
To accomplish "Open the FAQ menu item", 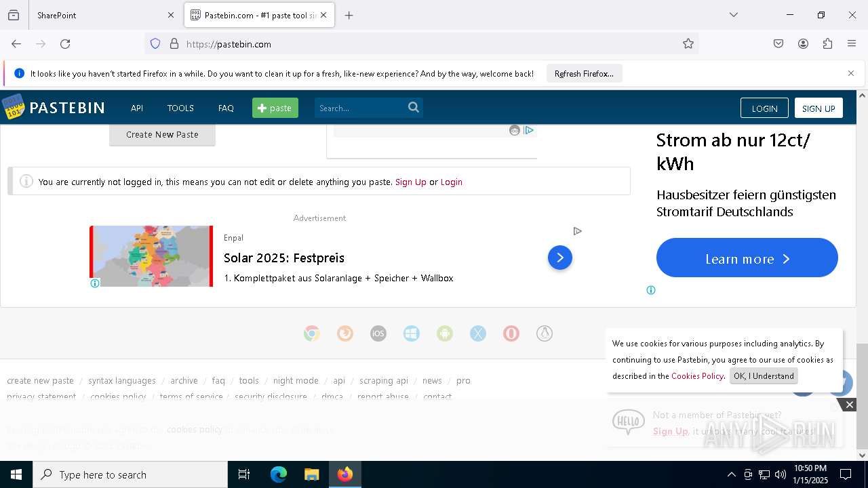I will pos(226,108).
